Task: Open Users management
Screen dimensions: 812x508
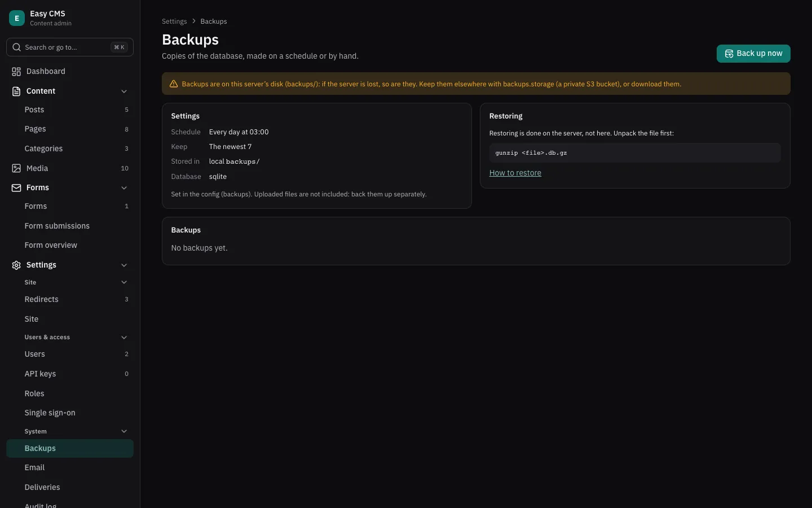Action: pyautogui.click(x=70, y=354)
